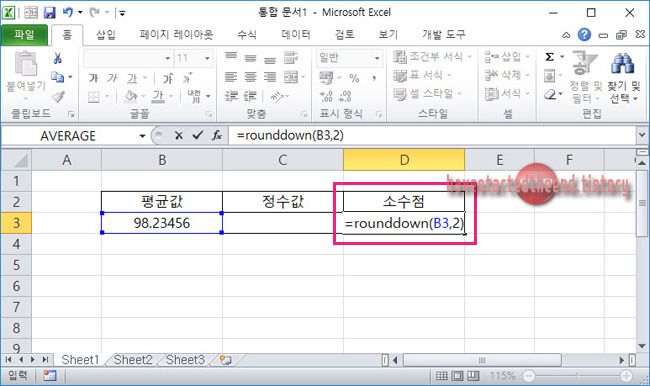This screenshot has width=650, height=386.
Task: Open the 수식 ribbon tab
Action: coord(247,34)
